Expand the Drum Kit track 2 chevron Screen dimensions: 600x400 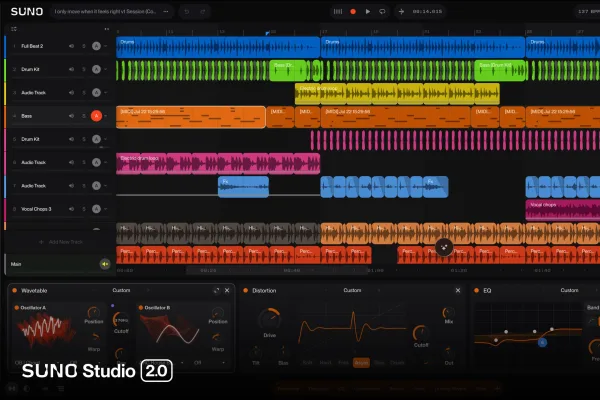coord(106,69)
